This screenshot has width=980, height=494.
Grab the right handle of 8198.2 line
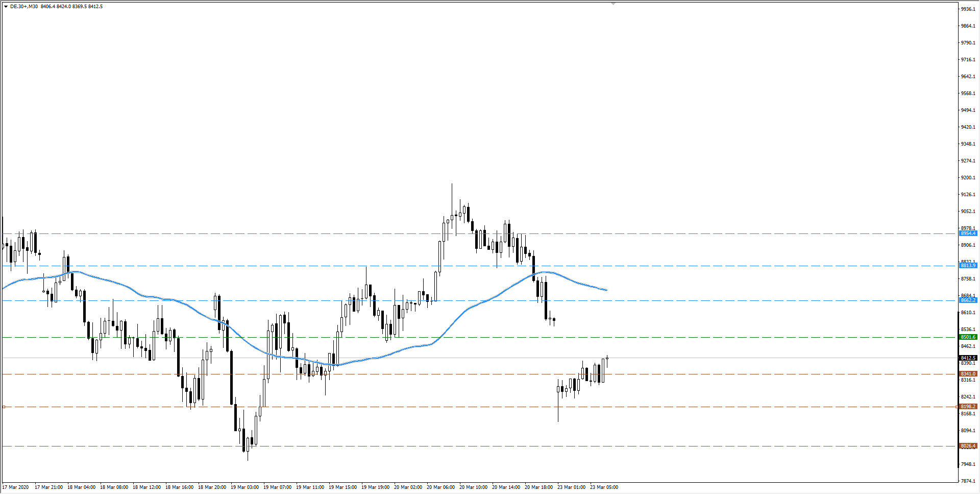tap(957, 407)
